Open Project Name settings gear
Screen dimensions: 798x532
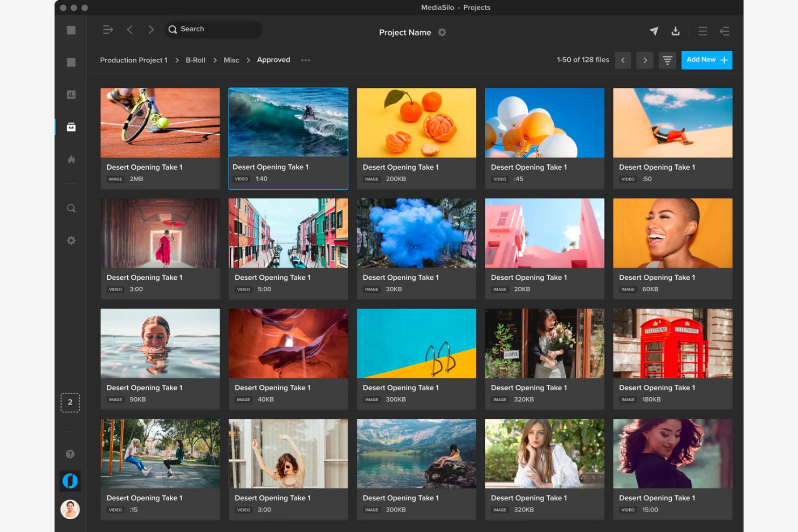click(x=442, y=32)
